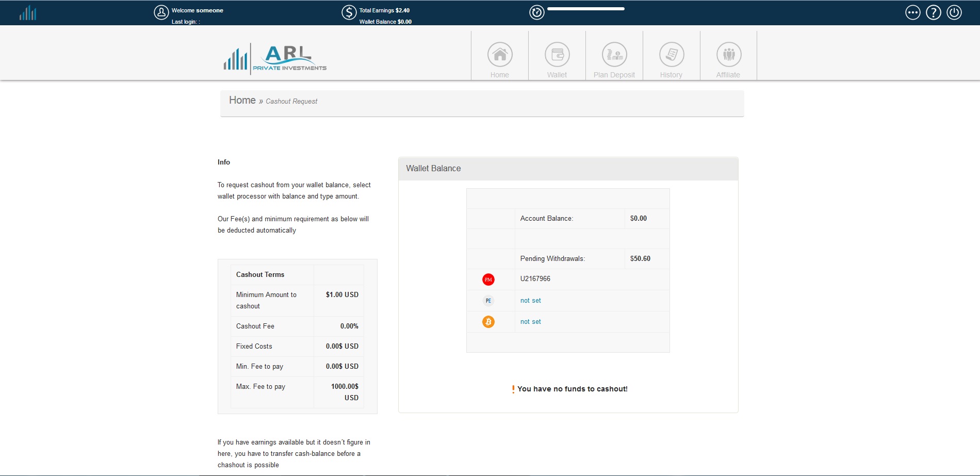Click the user profile avatar icon

pos(161,12)
